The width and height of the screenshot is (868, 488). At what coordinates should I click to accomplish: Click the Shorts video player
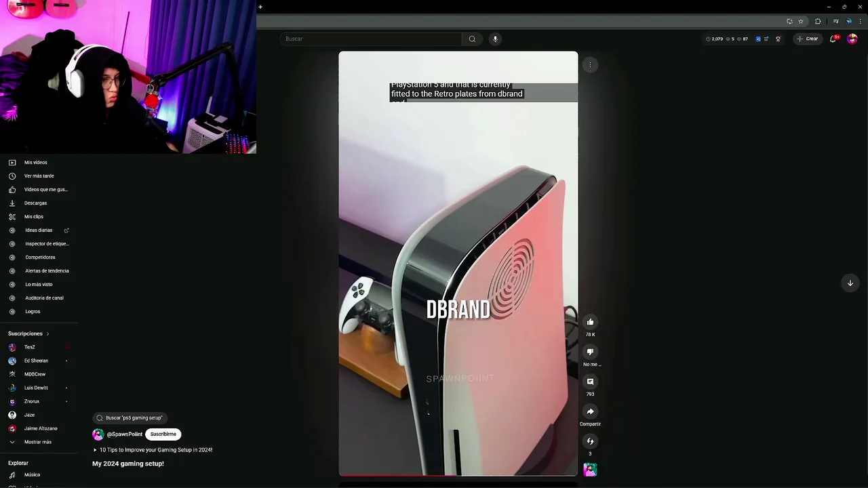tap(458, 264)
